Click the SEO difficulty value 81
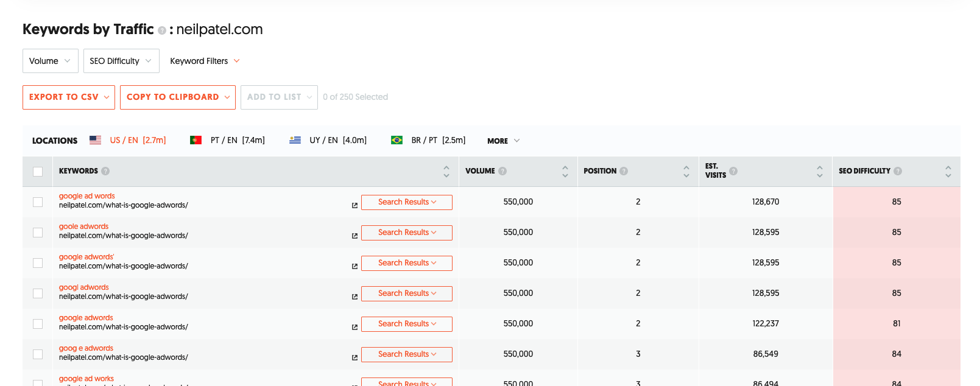This screenshot has height=386, width=980. 897,323
